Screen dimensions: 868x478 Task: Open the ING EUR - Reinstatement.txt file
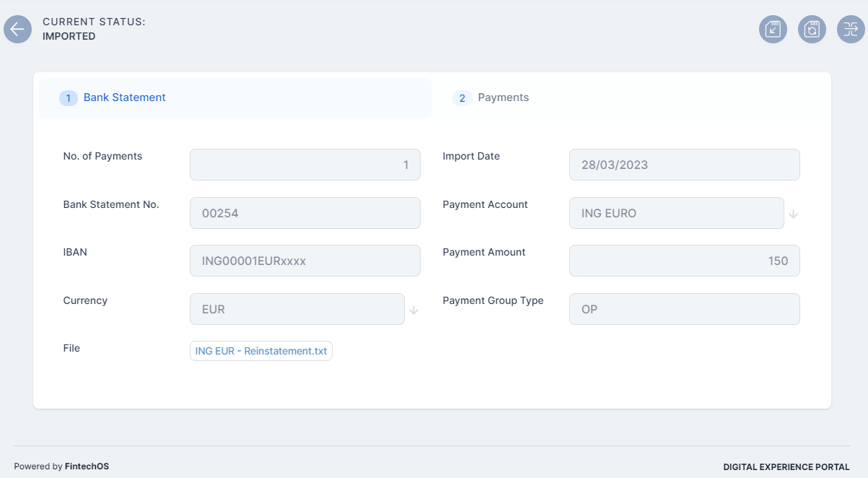point(261,351)
